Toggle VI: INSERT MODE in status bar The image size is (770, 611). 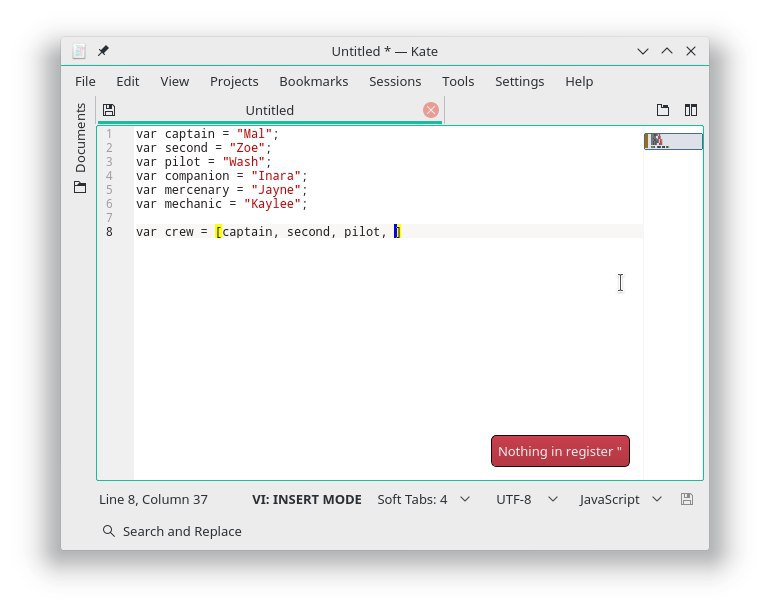coord(306,499)
